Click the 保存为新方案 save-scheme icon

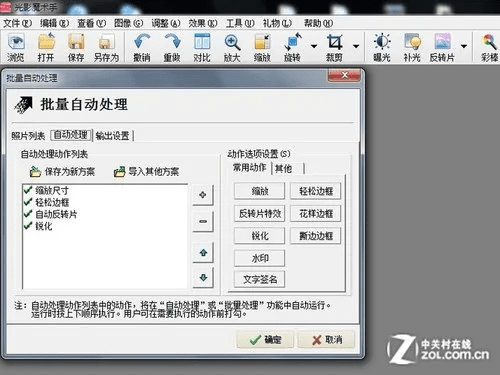coord(35,172)
